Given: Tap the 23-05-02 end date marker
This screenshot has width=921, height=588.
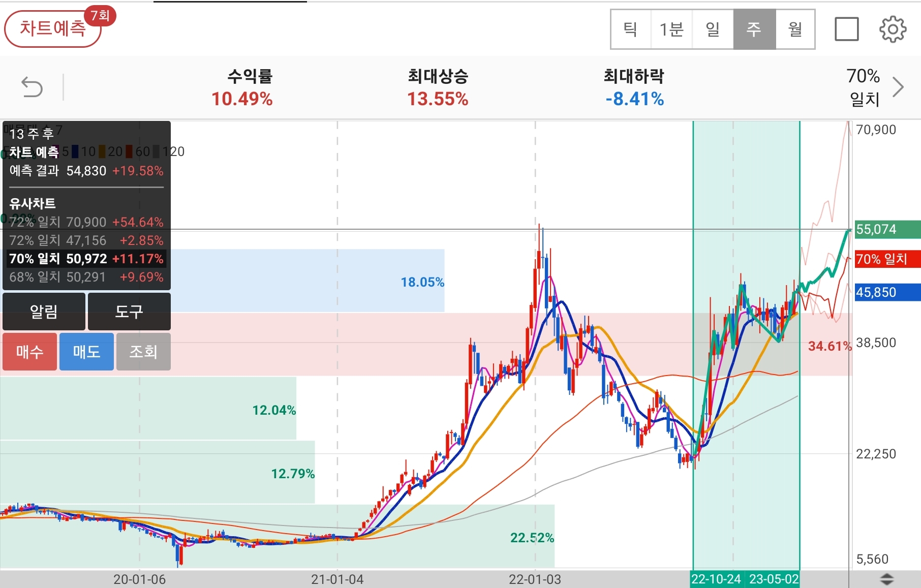Looking at the screenshot, I should [774, 579].
